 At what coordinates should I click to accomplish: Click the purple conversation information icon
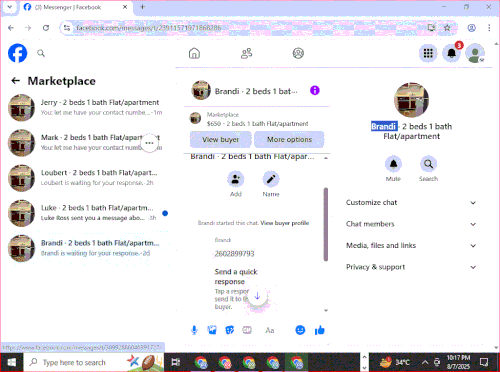click(315, 90)
